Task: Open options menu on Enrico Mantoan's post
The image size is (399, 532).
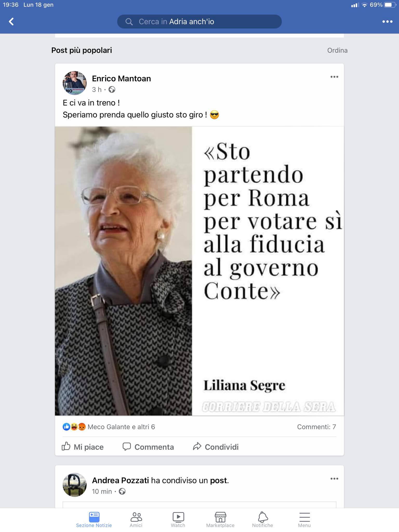Action: (334, 77)
